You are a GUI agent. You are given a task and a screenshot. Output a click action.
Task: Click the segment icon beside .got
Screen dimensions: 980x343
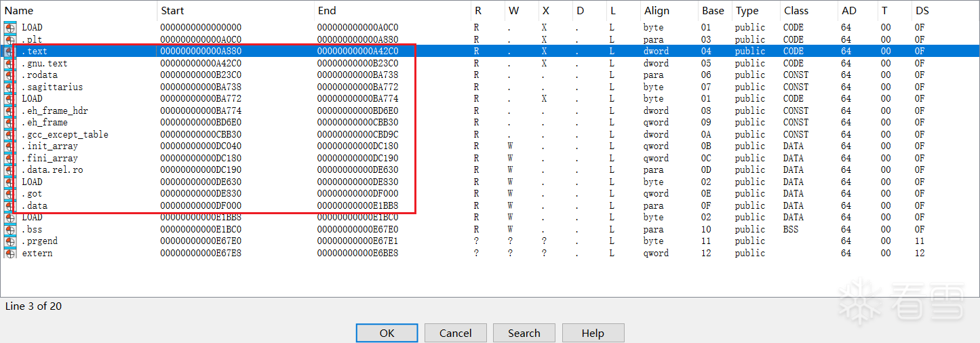pyautogui.click(x=10, y=193)
